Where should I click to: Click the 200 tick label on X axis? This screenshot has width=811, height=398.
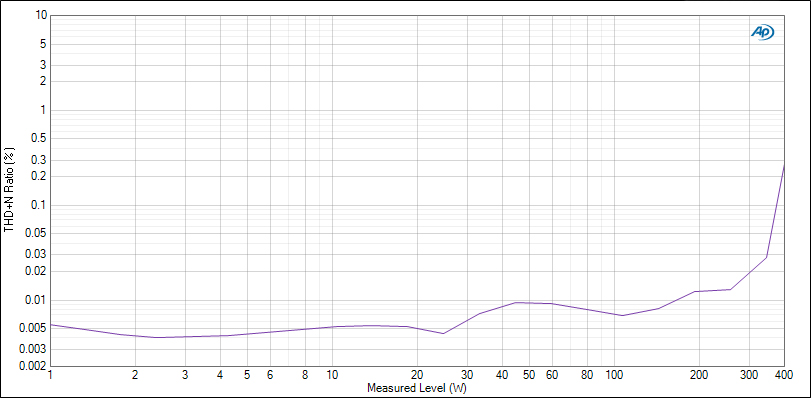[699, 375]
